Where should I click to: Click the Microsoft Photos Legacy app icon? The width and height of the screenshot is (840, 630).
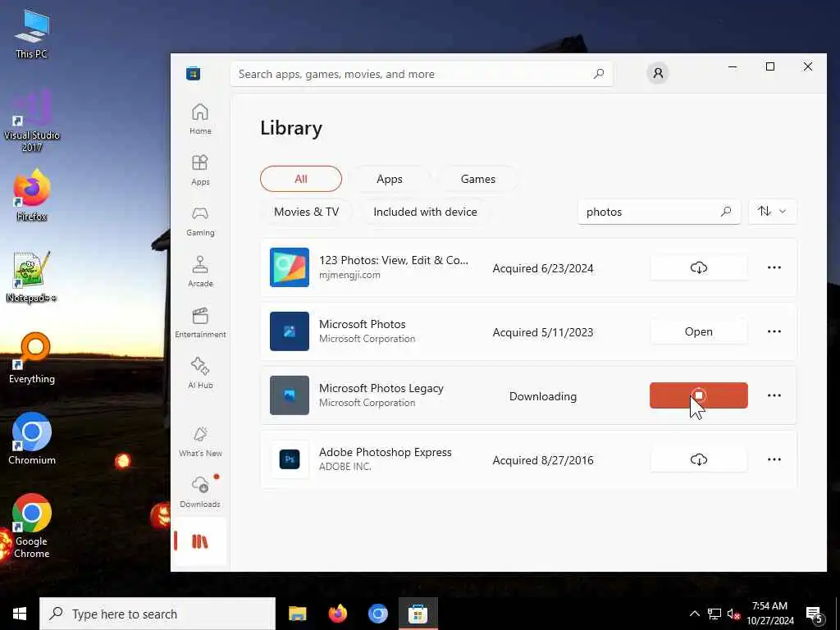tap(290, 395)
